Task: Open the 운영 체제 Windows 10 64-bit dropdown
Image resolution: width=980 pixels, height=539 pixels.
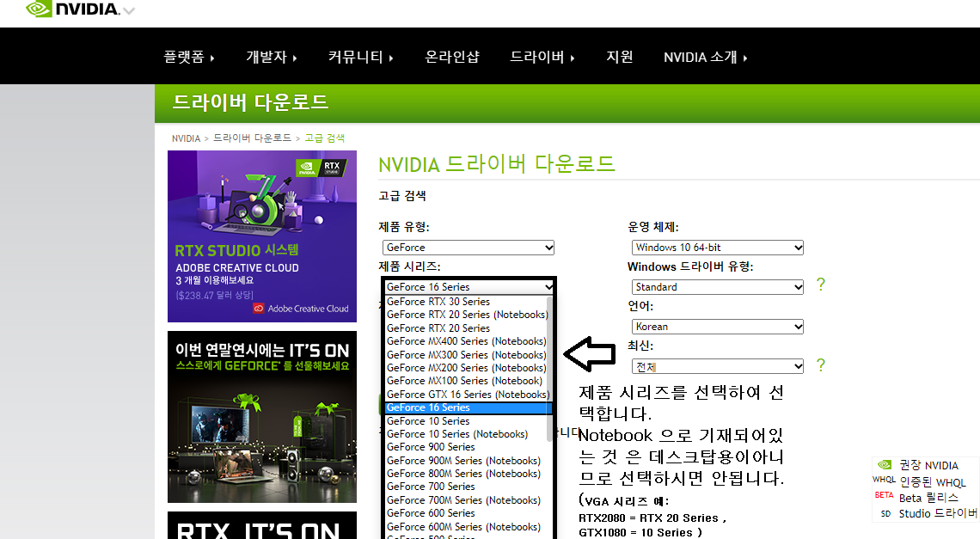Action: coord(718,248)
